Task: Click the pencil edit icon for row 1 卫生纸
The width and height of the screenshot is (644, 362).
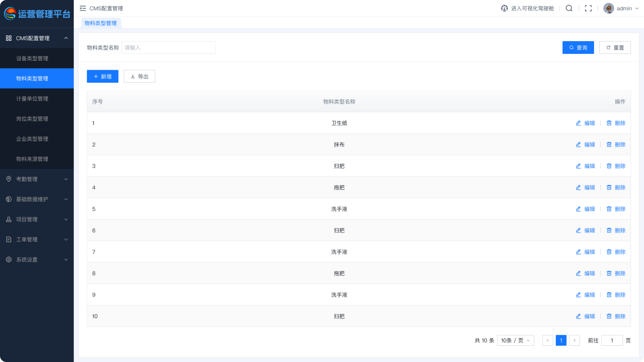Action: tap(579, 123)
